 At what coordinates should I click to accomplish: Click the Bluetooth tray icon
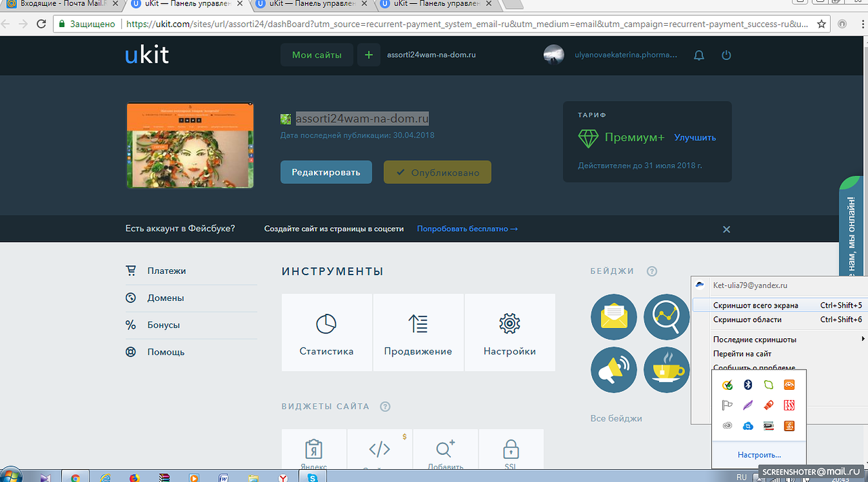pyautogui.click(x=749, y=385)
